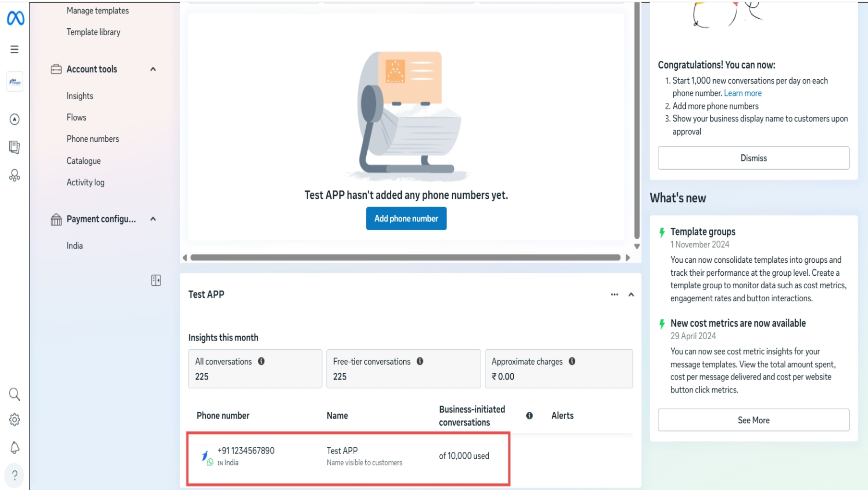The width and height of the screenshot is (868, 490).
Task: Open Phone numbers menu item
Action: click(x=93, y=139)
